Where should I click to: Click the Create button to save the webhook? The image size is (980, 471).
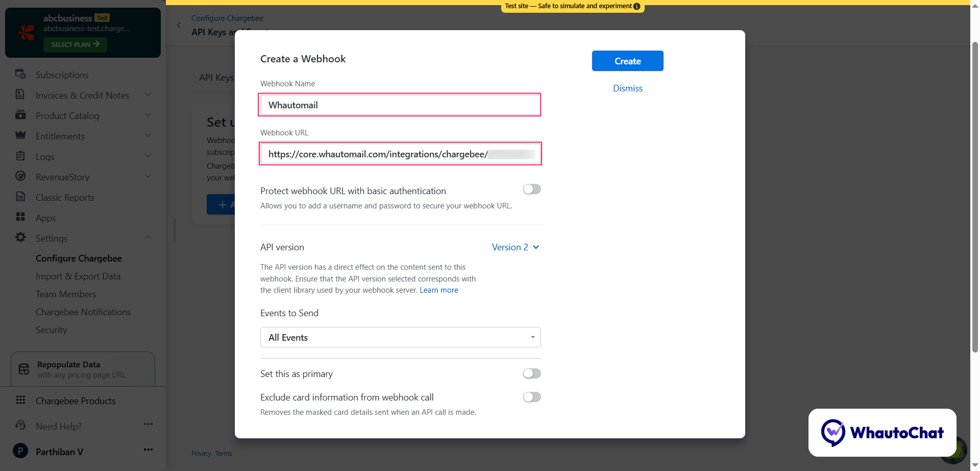[x=627, y=61]
